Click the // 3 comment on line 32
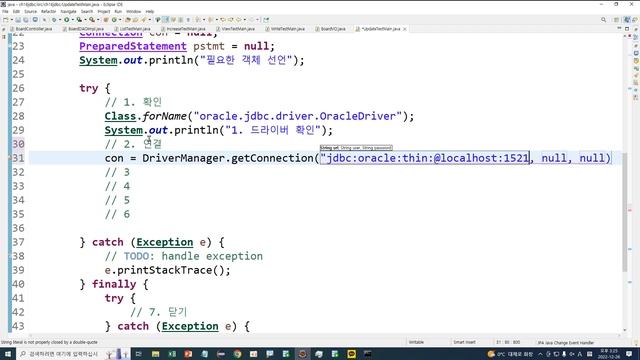Screen dimensions: 640x360 click(117, 172)
